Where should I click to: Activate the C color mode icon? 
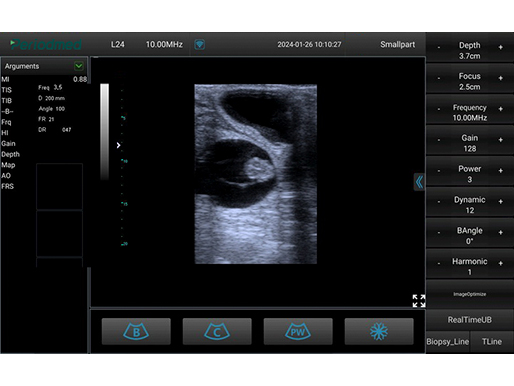(x=217, y=331)
